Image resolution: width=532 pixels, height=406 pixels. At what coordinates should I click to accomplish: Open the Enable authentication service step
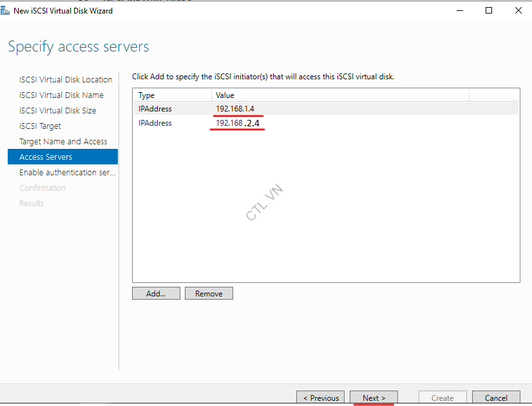[x=67, y=172]
